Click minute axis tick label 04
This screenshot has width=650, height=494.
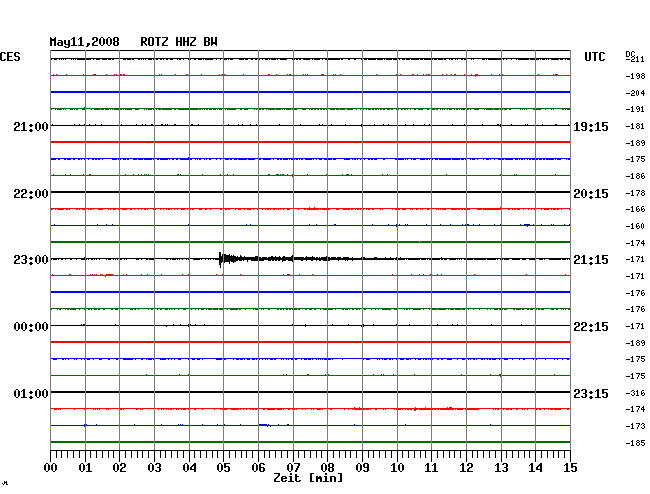pos(189,468)
